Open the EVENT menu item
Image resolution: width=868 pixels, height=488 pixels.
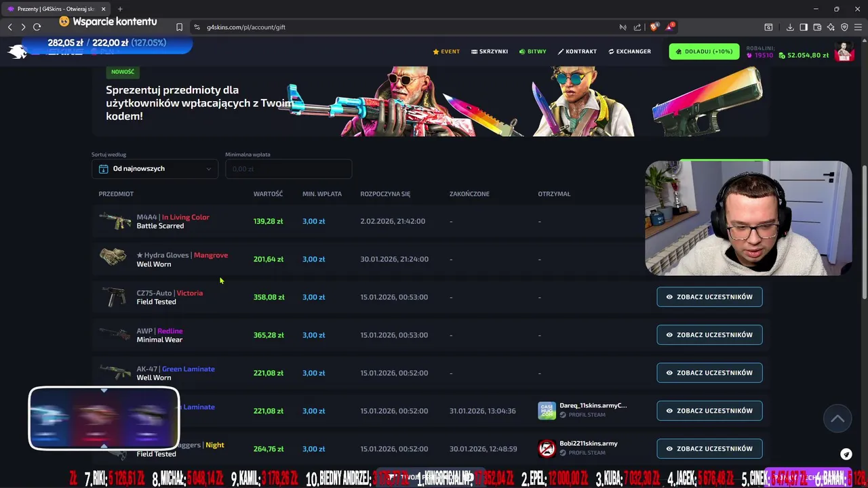[446, 52]
